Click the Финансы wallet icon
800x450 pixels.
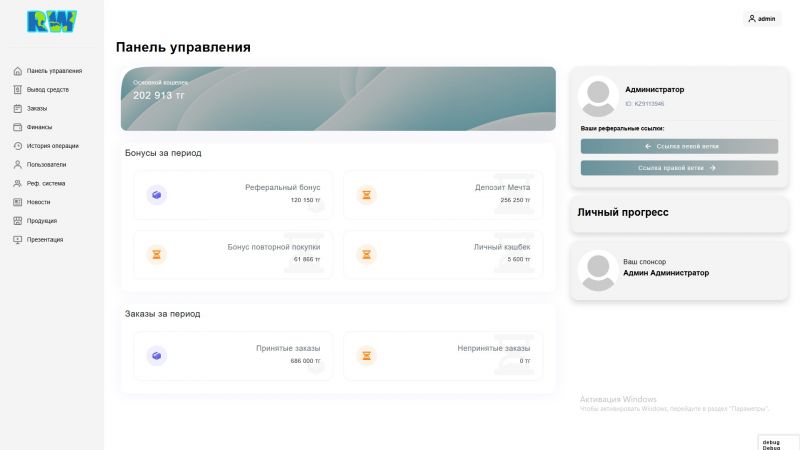[x=17, y=127]
